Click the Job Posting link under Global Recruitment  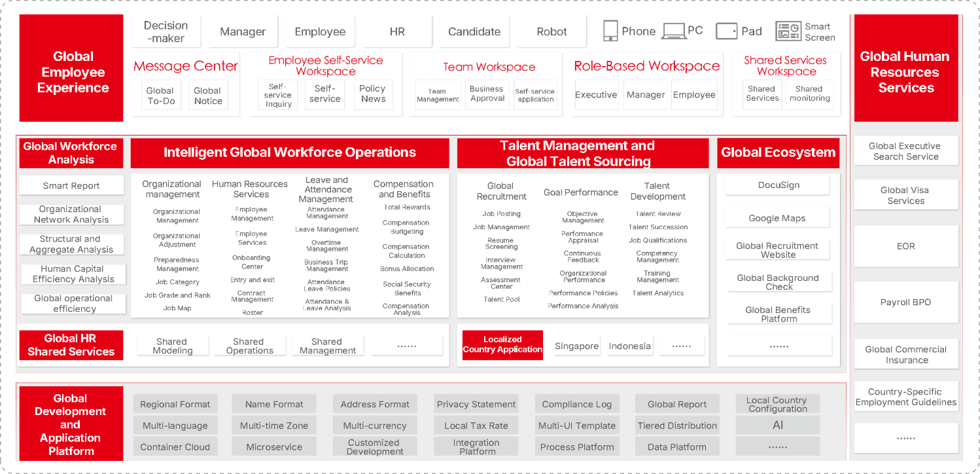coord(501,214)
